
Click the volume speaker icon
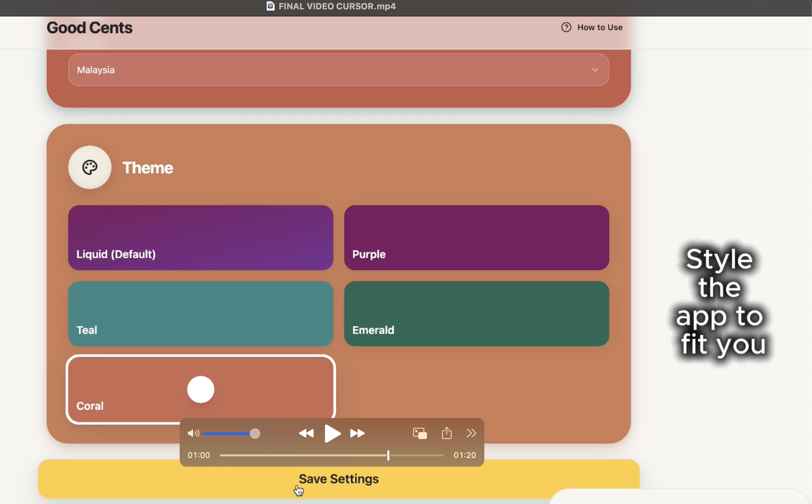coord(193,433)
